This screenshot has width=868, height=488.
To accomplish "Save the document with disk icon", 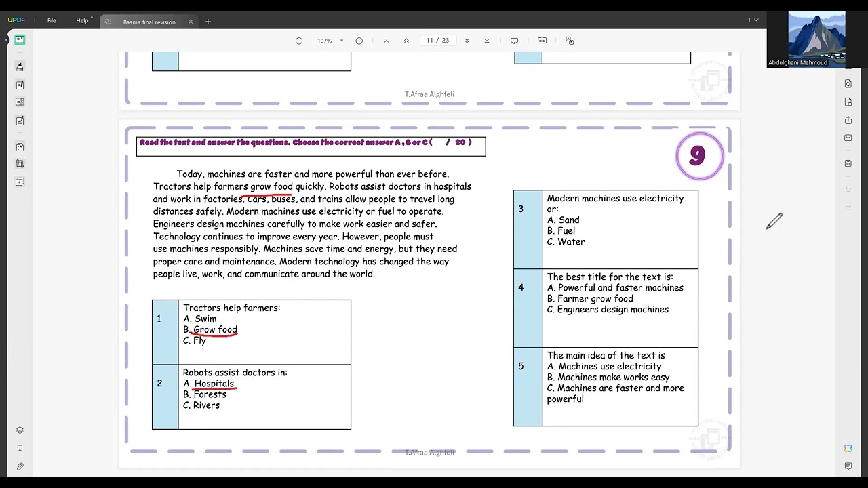I will coord(848,163).
